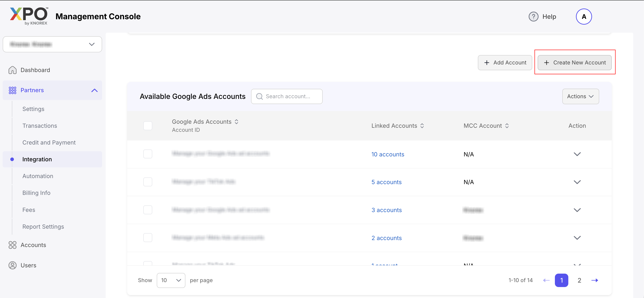Expand action chevron for 2 accounts row
This screenshot has width=644, height=298.
click(577, 238)
